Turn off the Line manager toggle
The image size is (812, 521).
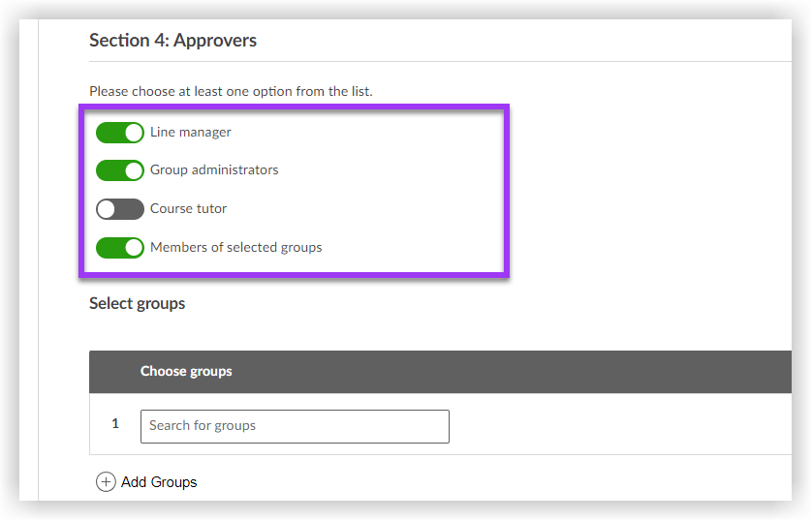coord(119,133)
